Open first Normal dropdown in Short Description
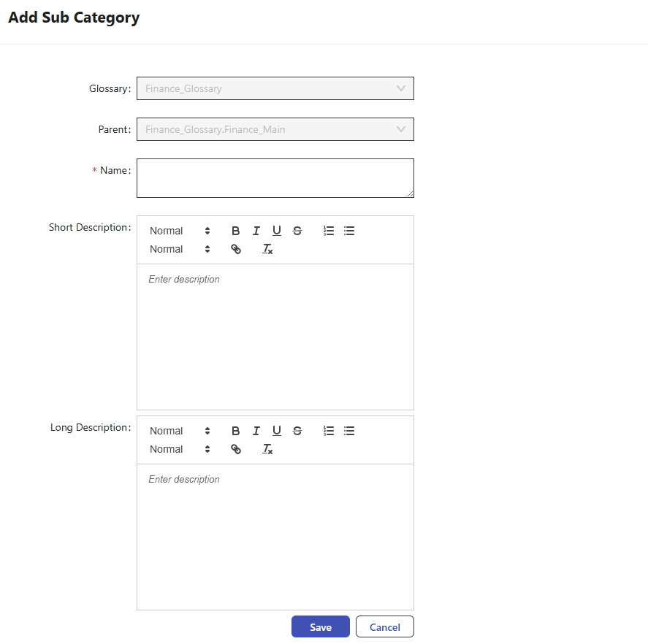This screenshot has height=644, width=648. 180,231
